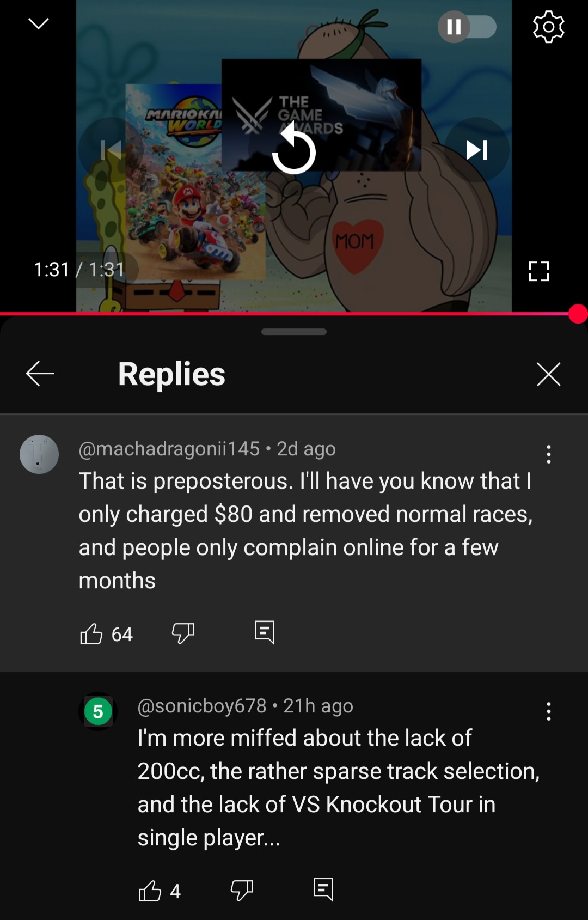Like machadragonii145's comment
The width and height of the screenshot is (588, 920).
[x=91, y=633]
